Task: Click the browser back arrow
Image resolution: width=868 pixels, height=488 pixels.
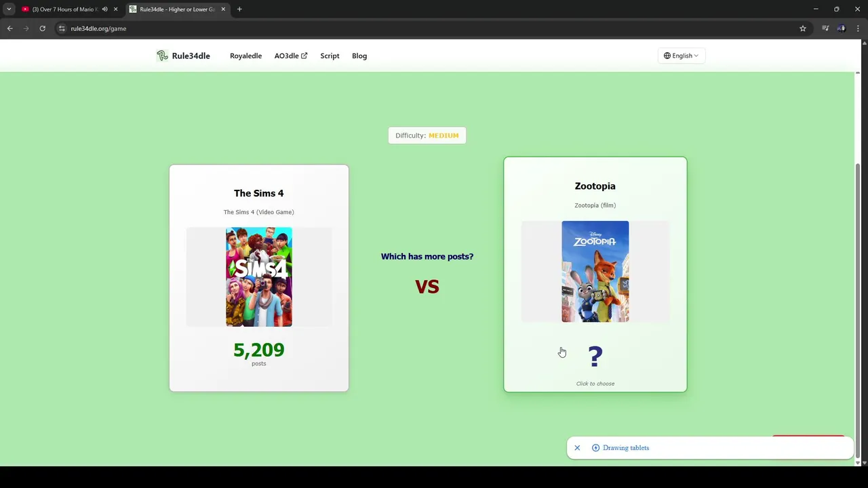Action: [9, 28]
